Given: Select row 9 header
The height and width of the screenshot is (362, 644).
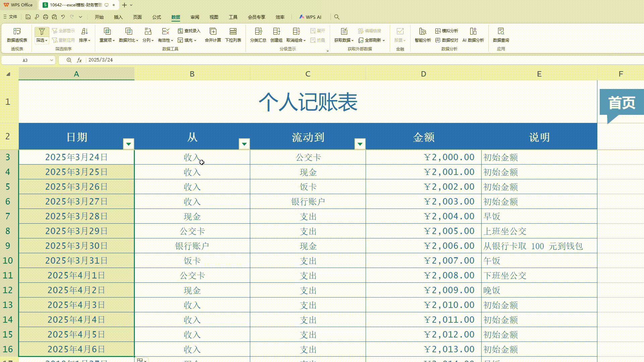Looking at the screenshot, I should pos(8,246).
